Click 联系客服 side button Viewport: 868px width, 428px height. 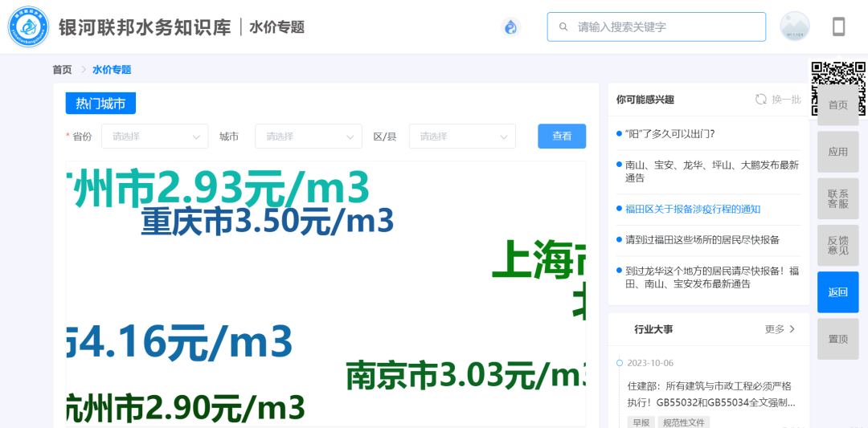[837, 198]
